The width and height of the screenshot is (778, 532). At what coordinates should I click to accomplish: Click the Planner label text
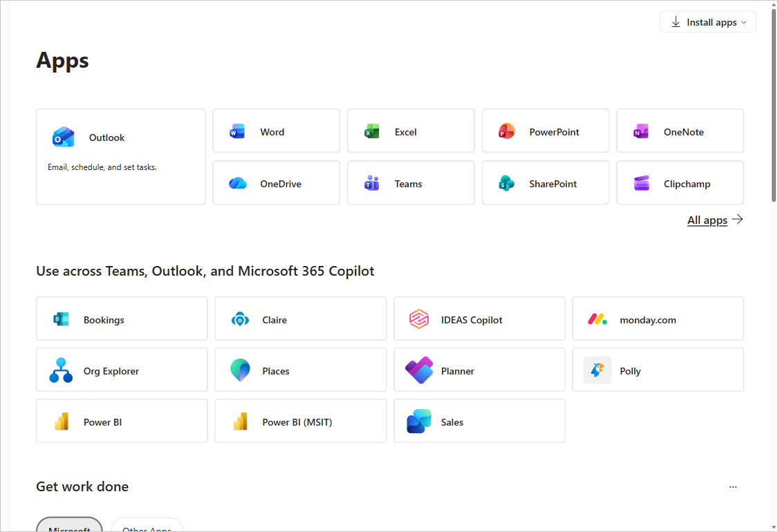coord(458,371)
